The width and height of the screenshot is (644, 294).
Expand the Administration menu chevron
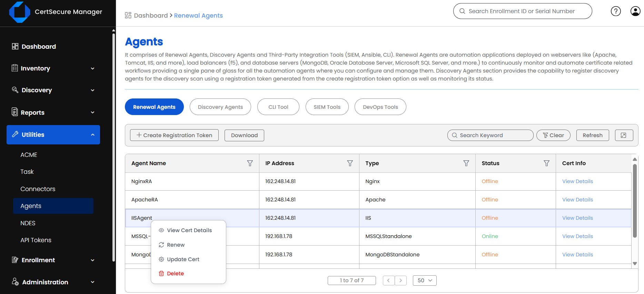(x=92, y=282)
